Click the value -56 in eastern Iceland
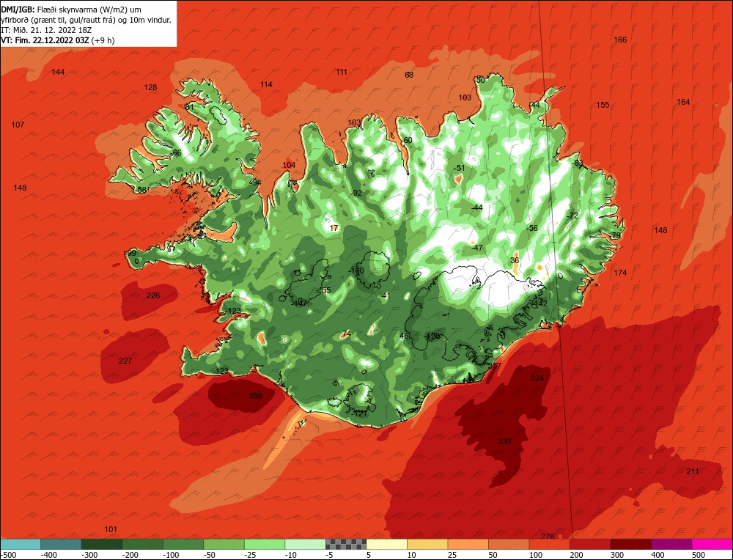 click(x=532, y=228)
